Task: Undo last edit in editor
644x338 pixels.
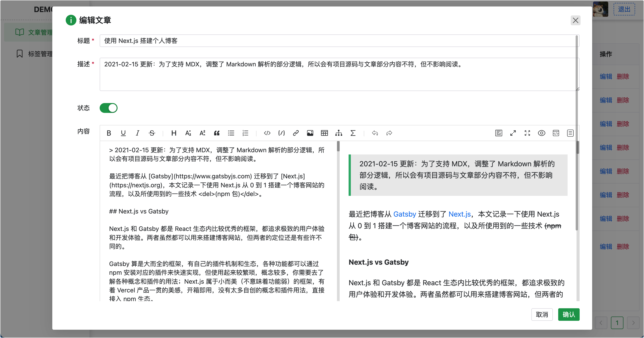Action: 375,133
